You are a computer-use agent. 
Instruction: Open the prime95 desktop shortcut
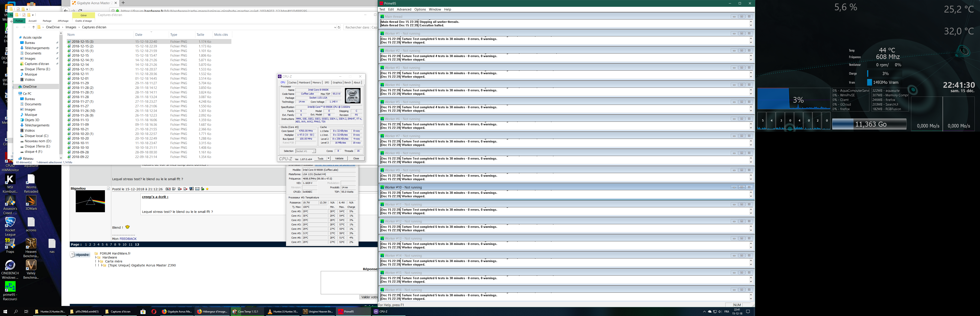coord(10,287)
